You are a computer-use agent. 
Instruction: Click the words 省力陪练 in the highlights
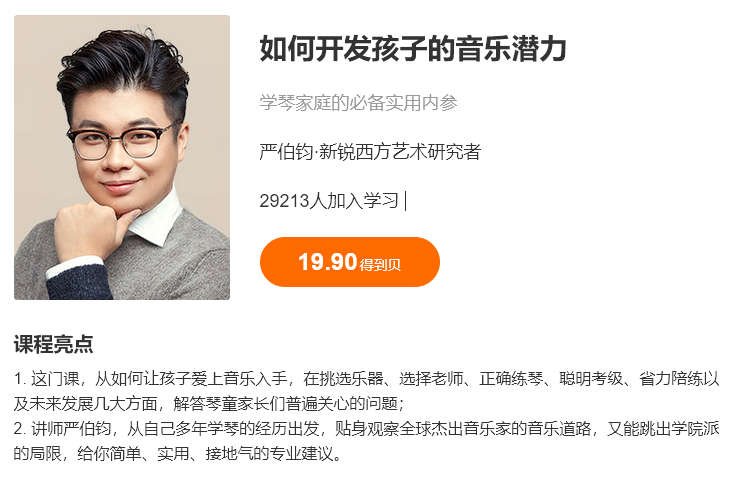coord(671,379)
